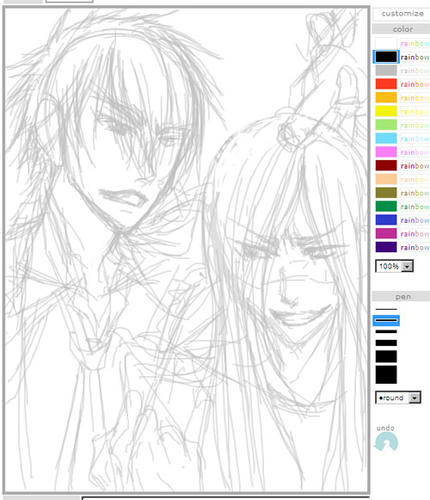Select the olive color swatch
Viewport: 430px width, 500px height.
coord(386,193)
